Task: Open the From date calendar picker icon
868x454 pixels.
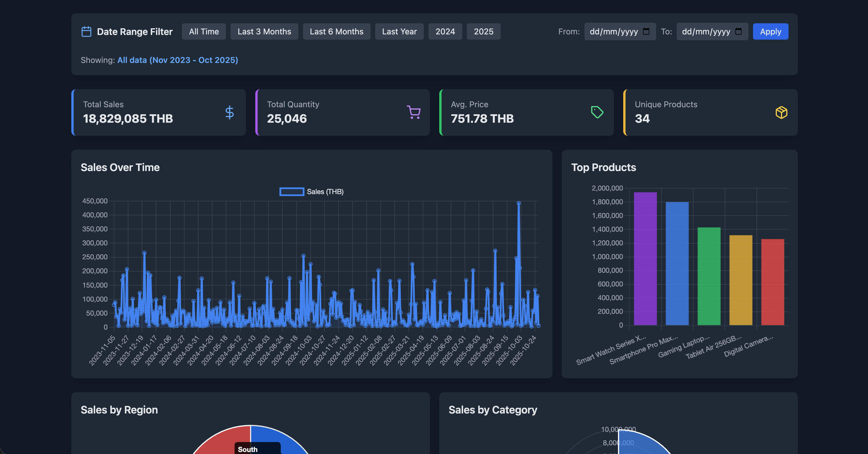Action: click(x=646, y=31)
